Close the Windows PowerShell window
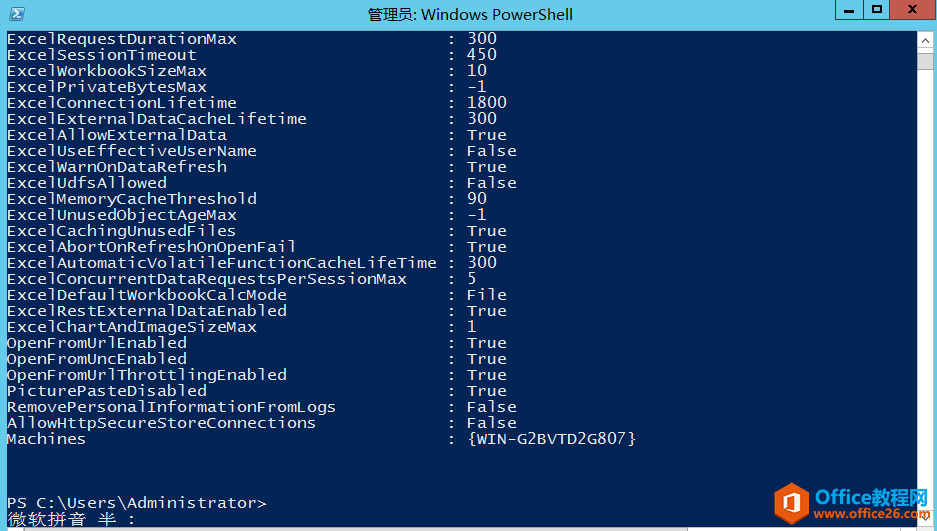This screenshot has width=937, height=531. pos(912,11)
